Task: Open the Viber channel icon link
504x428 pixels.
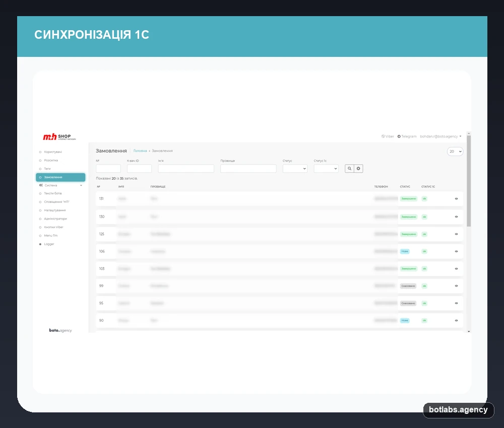Action: (x=383, y=136)
